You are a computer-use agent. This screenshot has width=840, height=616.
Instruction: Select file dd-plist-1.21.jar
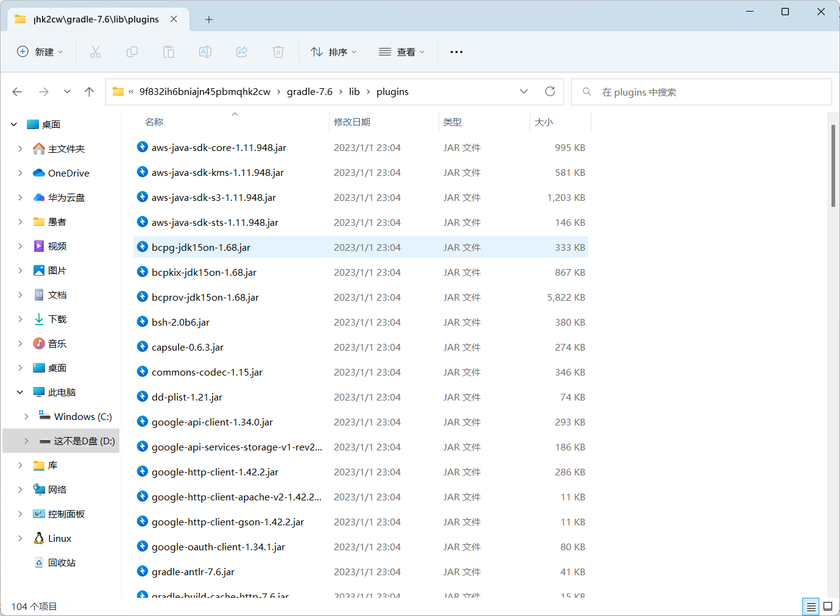pyautogui.click(x=361, y=397)
